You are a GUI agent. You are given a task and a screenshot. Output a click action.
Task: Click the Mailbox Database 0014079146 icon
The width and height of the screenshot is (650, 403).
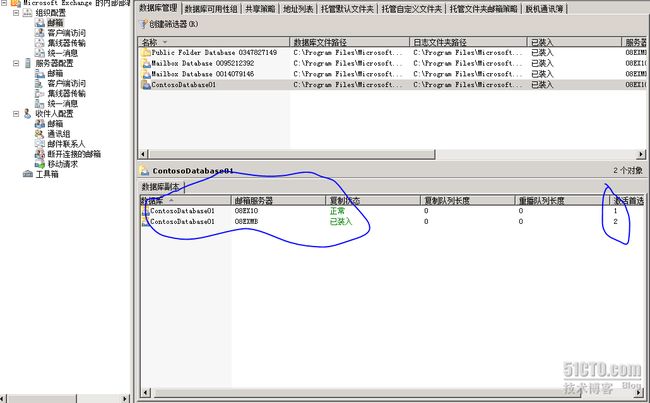point(146,74)
